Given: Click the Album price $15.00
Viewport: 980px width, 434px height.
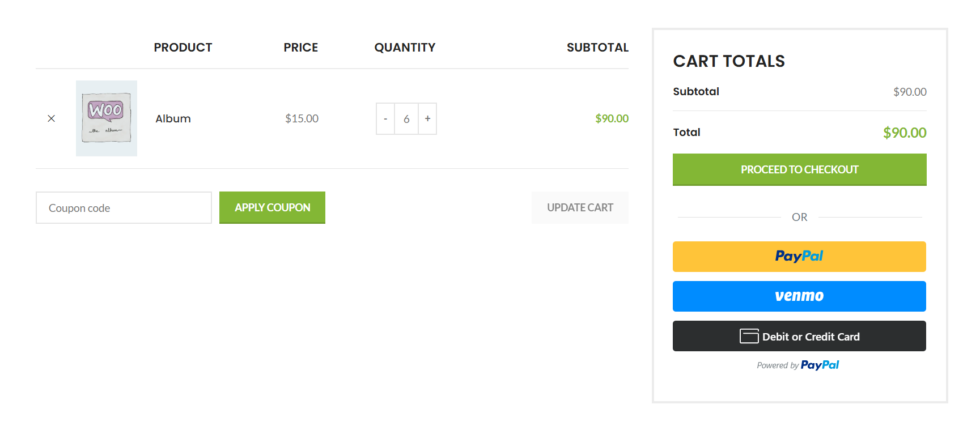Looking at the screenshot, I should click(x=302, y=118).
